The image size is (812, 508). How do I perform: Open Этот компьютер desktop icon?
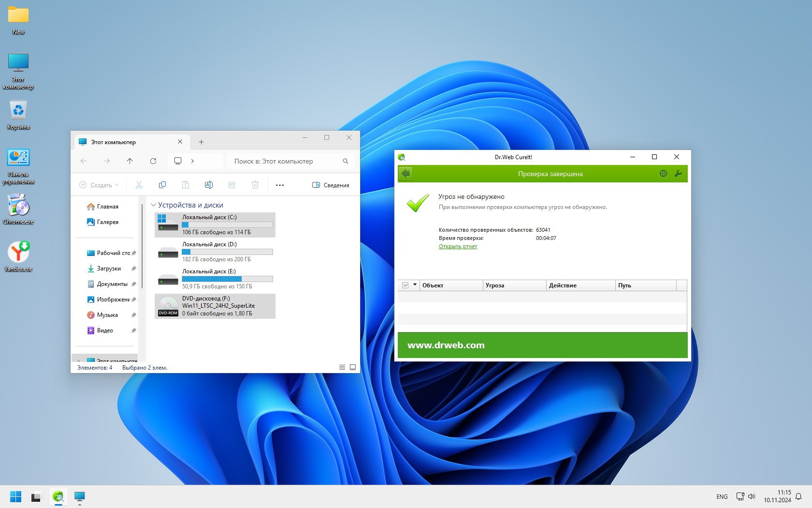18,71
